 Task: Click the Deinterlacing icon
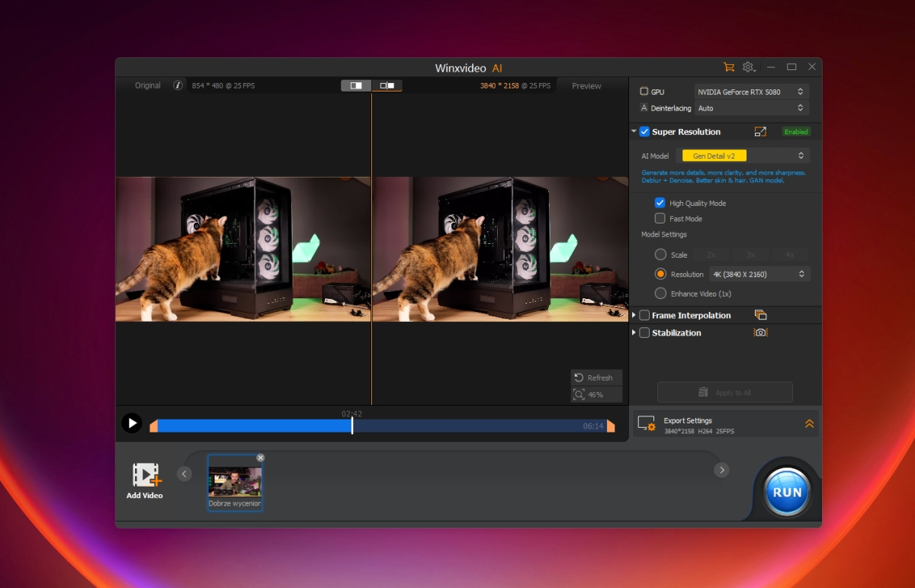644,108
